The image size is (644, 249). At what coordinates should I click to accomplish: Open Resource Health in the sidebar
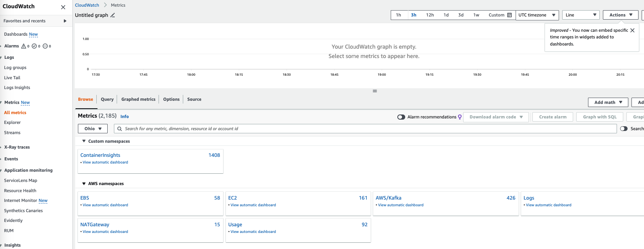pos(20,191)
